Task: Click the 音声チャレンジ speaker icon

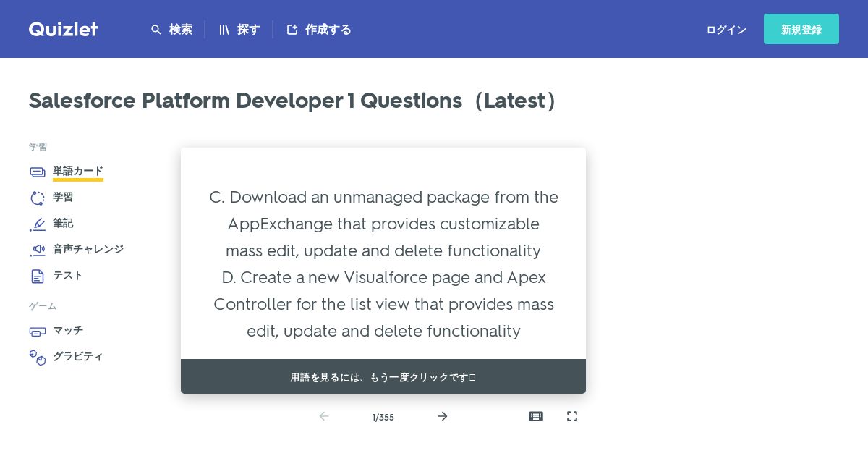Action: pyautogui.click(x=38, y=250)
